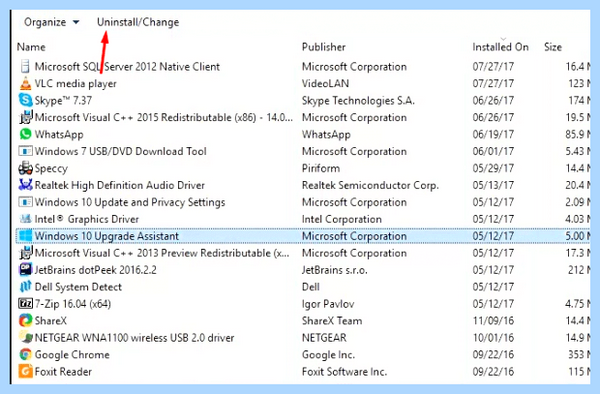Click the VideoLAN publisher cell
The height and width of the screenshot is (394, 600).
pyautogui.click(x=325, y=83)
